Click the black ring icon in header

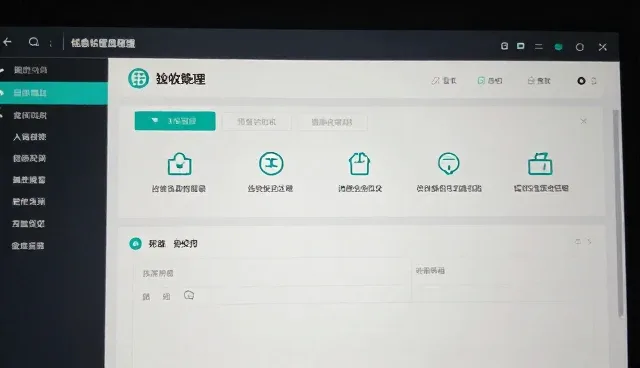coord(581,81)
